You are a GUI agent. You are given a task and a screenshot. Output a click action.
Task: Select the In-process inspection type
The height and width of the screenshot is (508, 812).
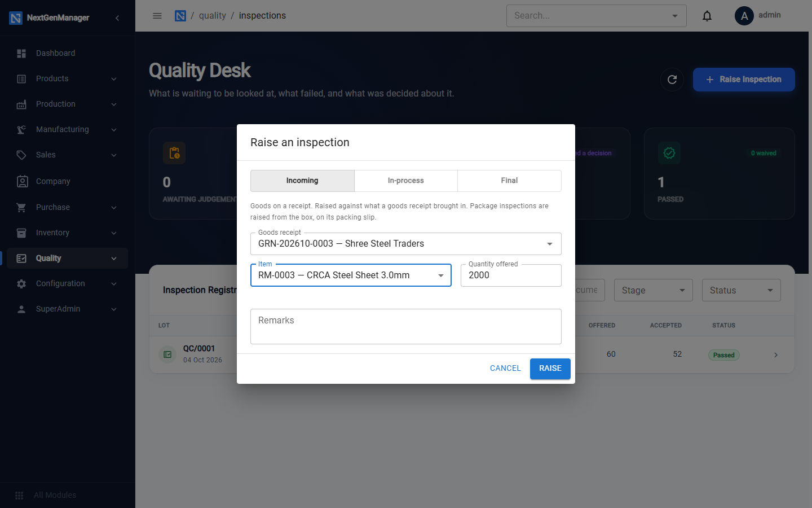coord(406,181)
